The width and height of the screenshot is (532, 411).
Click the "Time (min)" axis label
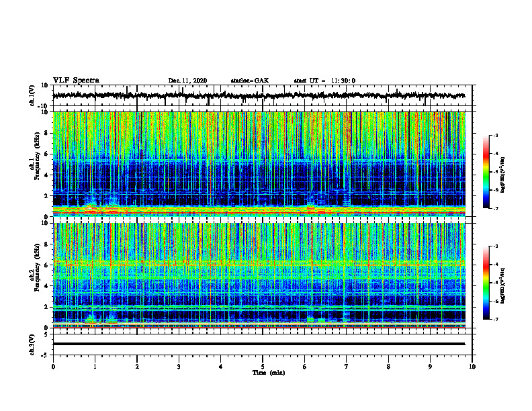[269, 373]
